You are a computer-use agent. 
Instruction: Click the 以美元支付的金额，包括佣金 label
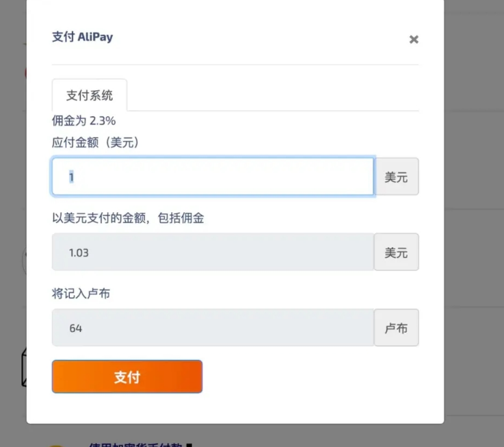pos(128,218)
